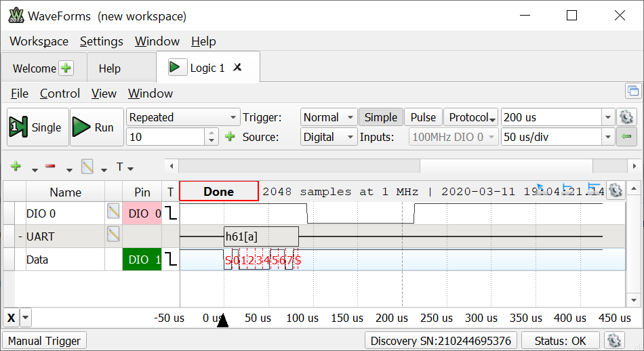Click status bar settings gear icon
The image size is (644, 351).
click(613, 341)
